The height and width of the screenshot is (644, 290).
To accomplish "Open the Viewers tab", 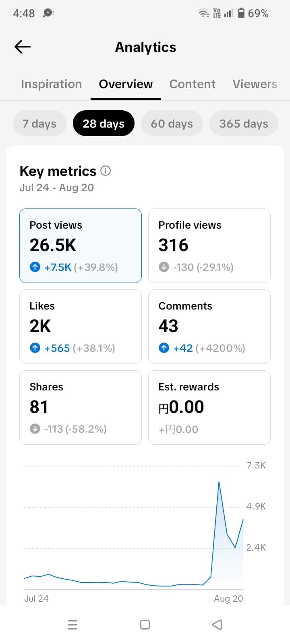I will (x=255, y=84).
